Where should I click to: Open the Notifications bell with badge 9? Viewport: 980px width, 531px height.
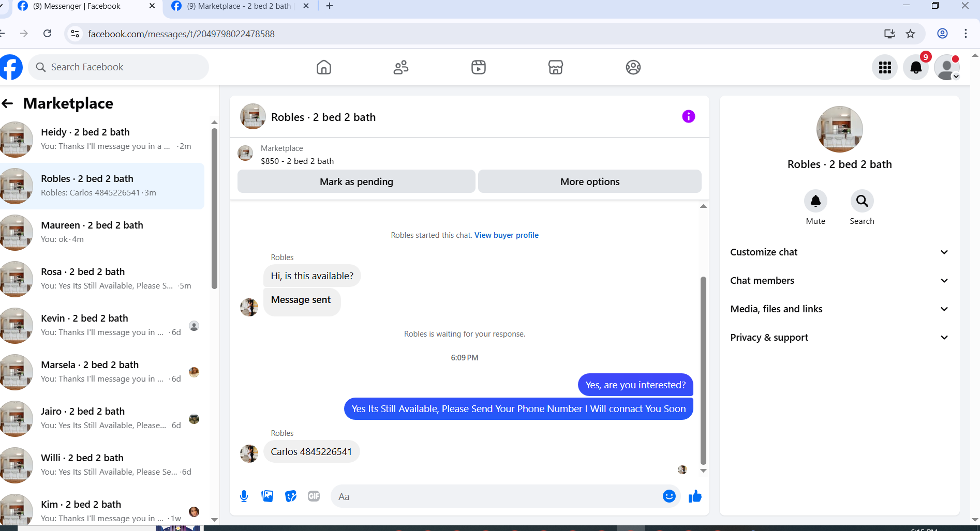click(x=916, y=67)
